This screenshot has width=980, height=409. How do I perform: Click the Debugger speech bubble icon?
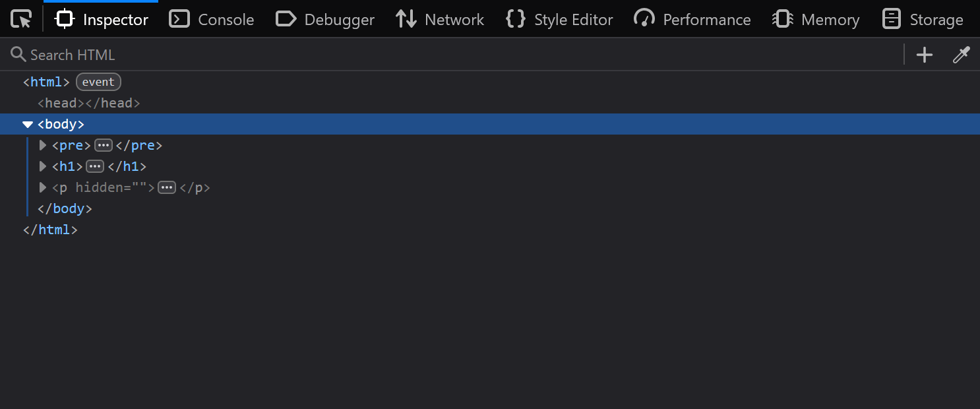286,19
